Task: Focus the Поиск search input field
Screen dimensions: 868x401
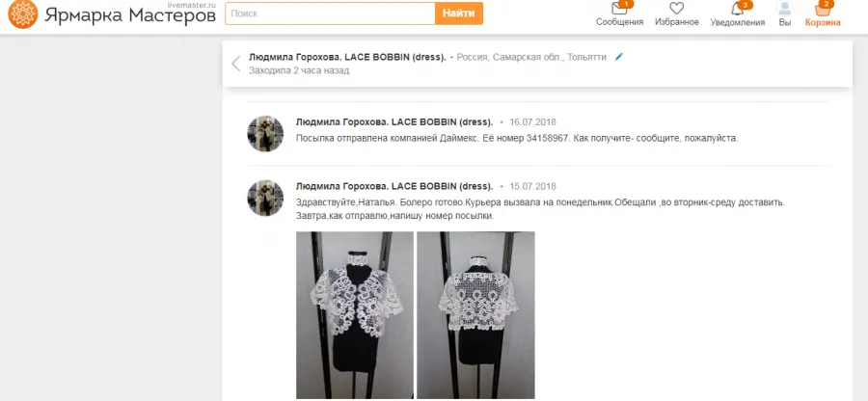Action: pyautogui.click(x=330, y=13)
